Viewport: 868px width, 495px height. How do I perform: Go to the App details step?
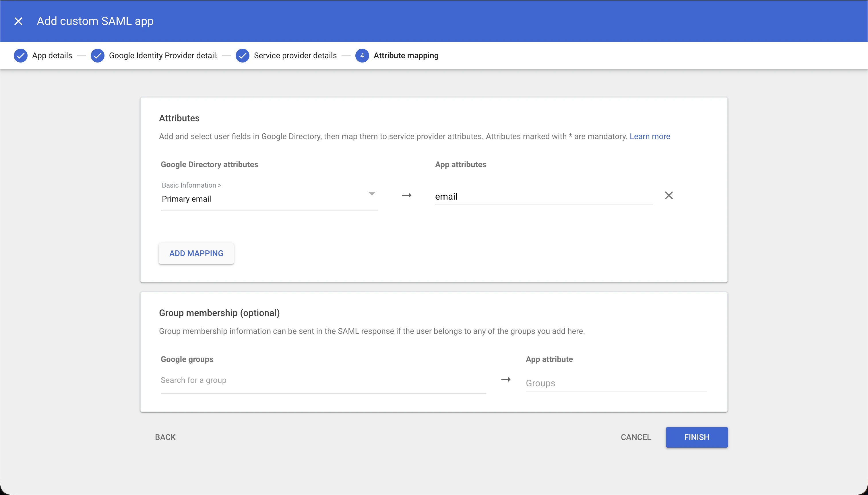[x=52, y=55]
